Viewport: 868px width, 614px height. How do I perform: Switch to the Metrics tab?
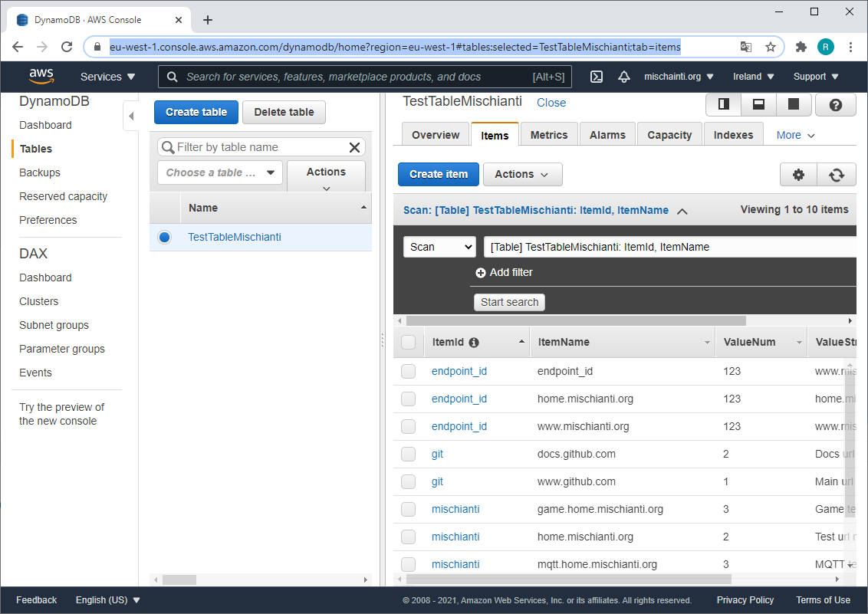(x=549, y=134)
